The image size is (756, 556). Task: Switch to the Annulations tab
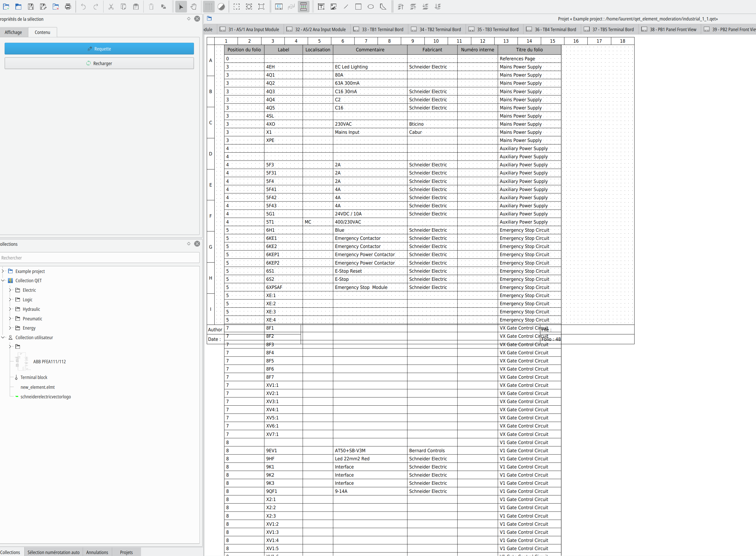[97, 552]
